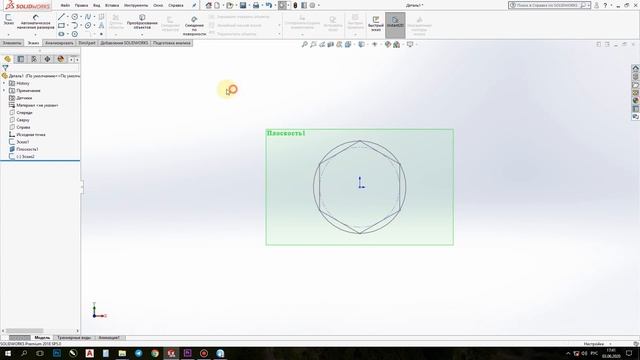Open the Вставка menu
The height and width of the screenshot is (360, 640).
click(112, 5)
